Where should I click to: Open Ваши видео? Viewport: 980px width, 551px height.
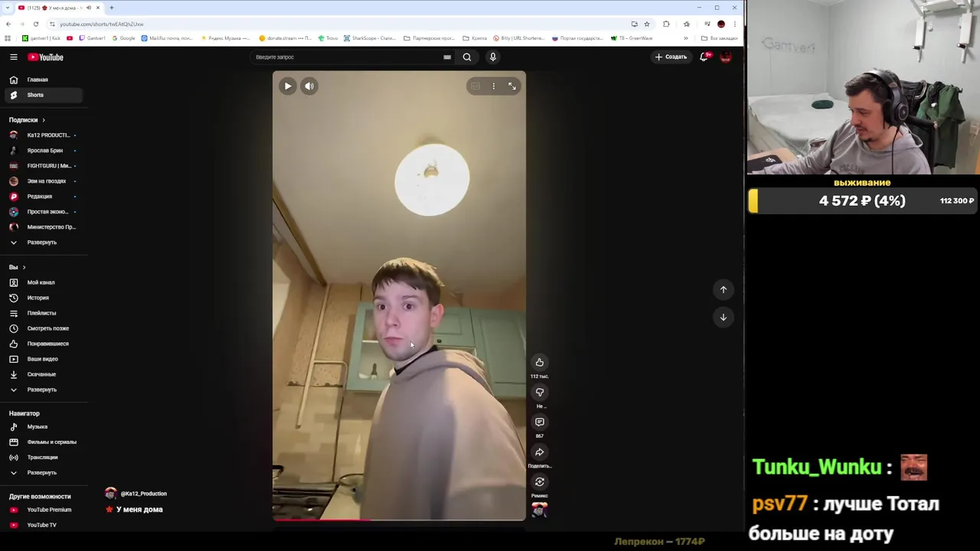coord(43,359)
